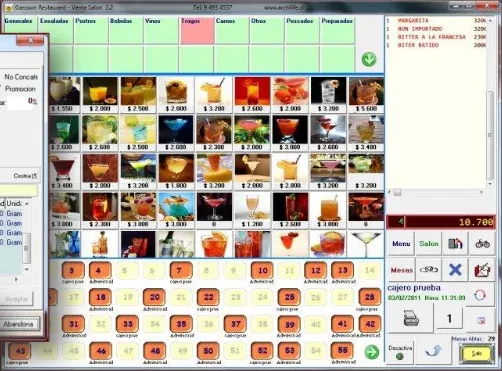Click the printer icon button
This screenshot has height=371, width=502.
[x=411, y=318]
